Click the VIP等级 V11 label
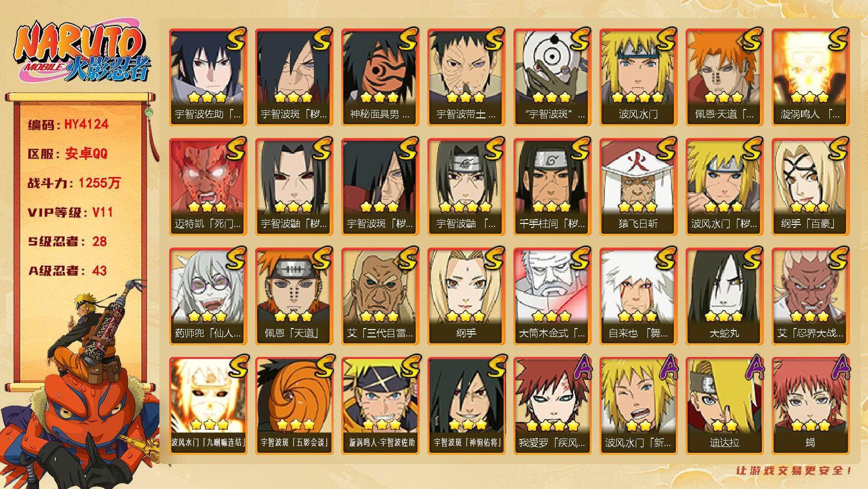 click(x=70, y=212)
